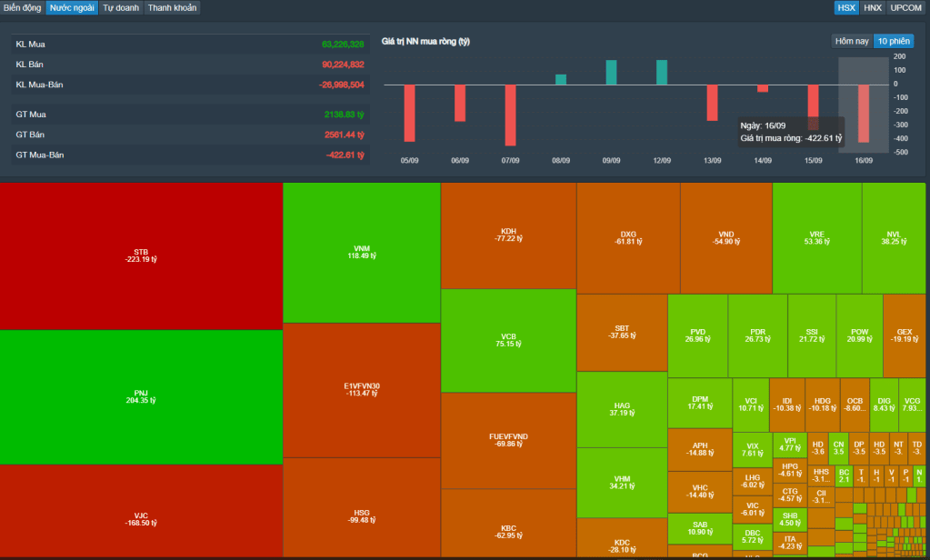Switch exchange to HNX
Screen dimensions: 930x560
click(x=873, y=7)
